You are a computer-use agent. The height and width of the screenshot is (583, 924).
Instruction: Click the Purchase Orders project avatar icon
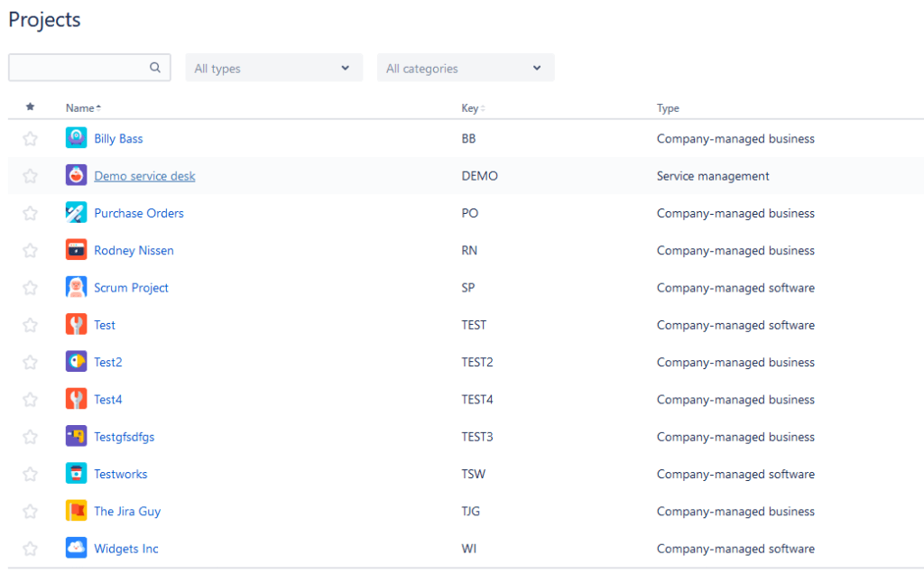pyautogui.click(x=76, y=213)
